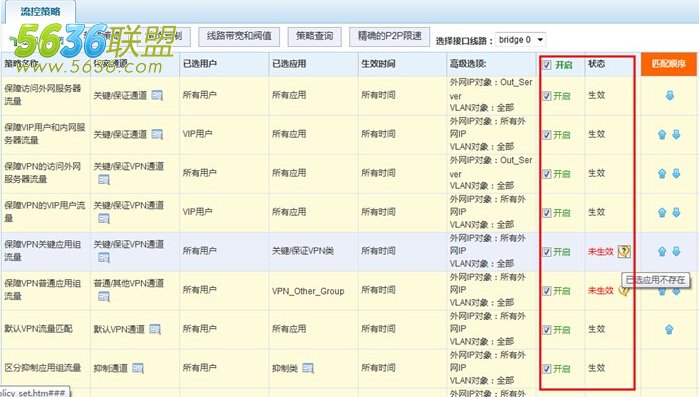699x397 pixels.
Task: Select policy name 默认VPN流量匹配
Action: tap(38, 329)
